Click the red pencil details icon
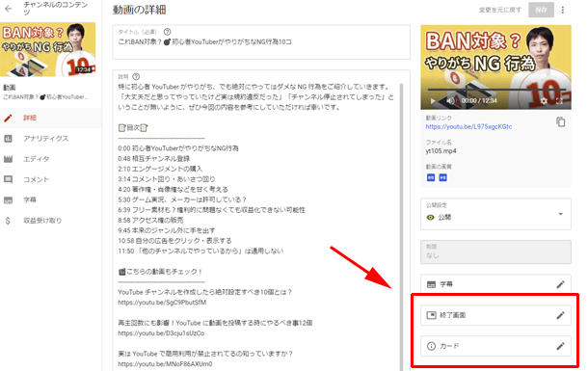Screen dimensions: 588x371 point(8,118)
